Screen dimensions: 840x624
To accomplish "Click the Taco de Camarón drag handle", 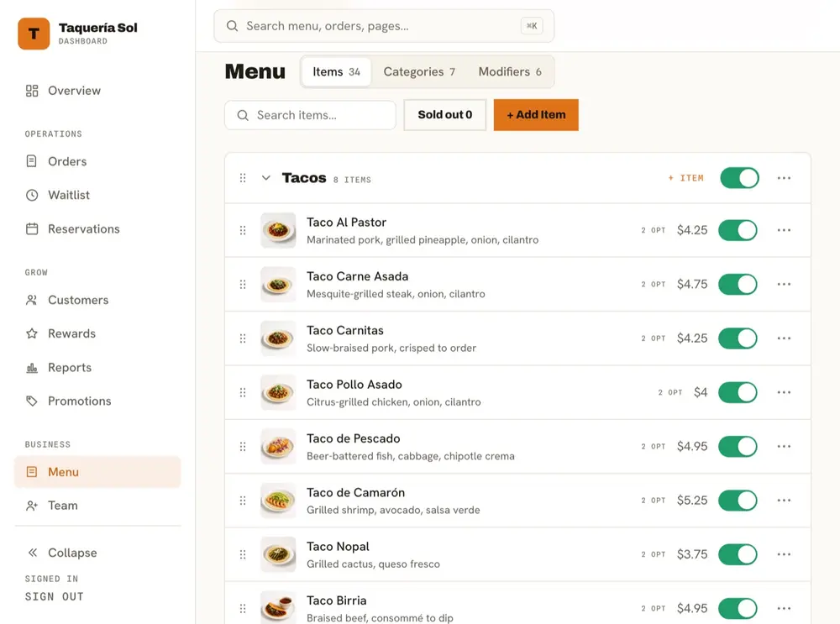I will pyautogui.click(x=243, y=501).
